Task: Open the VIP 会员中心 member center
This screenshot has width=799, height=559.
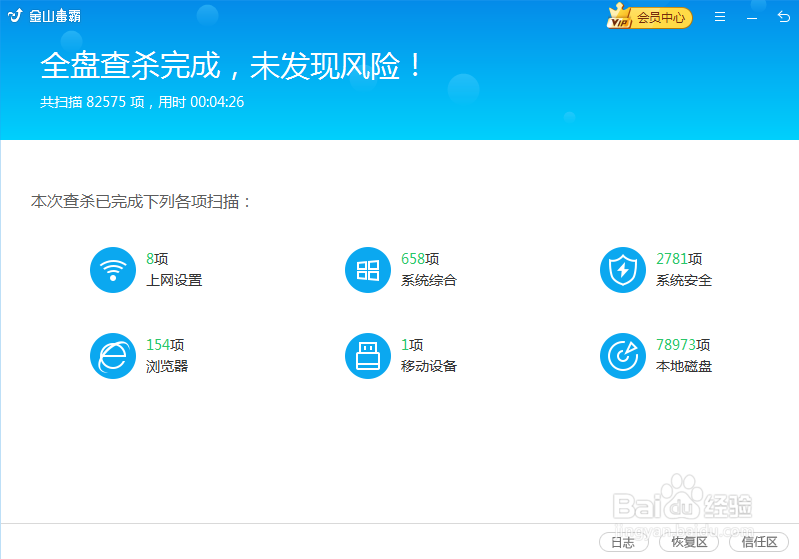Action: click(649, 17)
